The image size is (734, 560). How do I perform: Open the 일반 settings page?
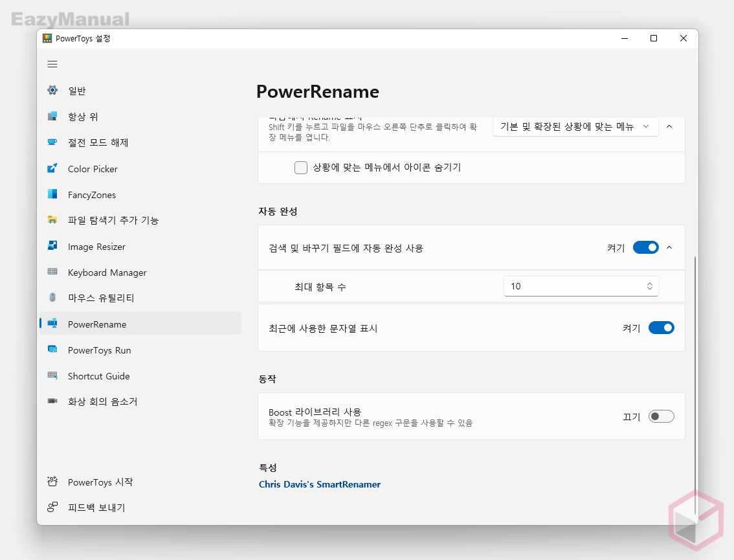[x=140, y=91]
